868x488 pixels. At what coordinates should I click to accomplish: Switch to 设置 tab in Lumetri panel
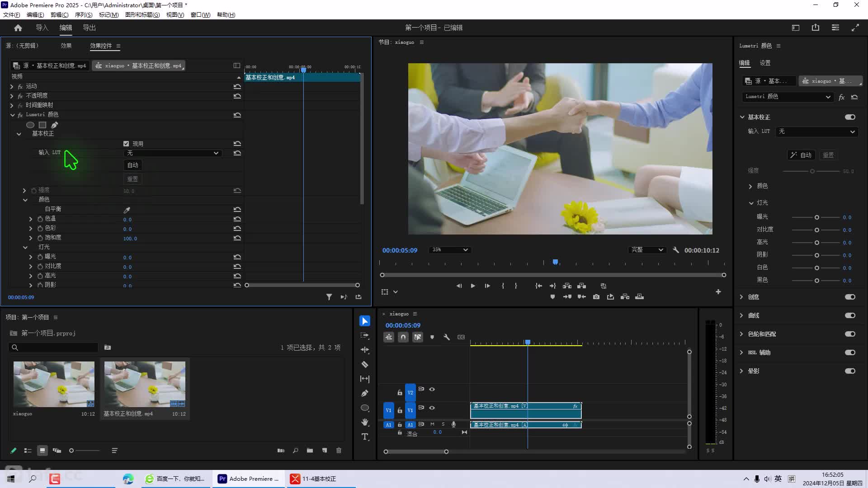(765, 63)
